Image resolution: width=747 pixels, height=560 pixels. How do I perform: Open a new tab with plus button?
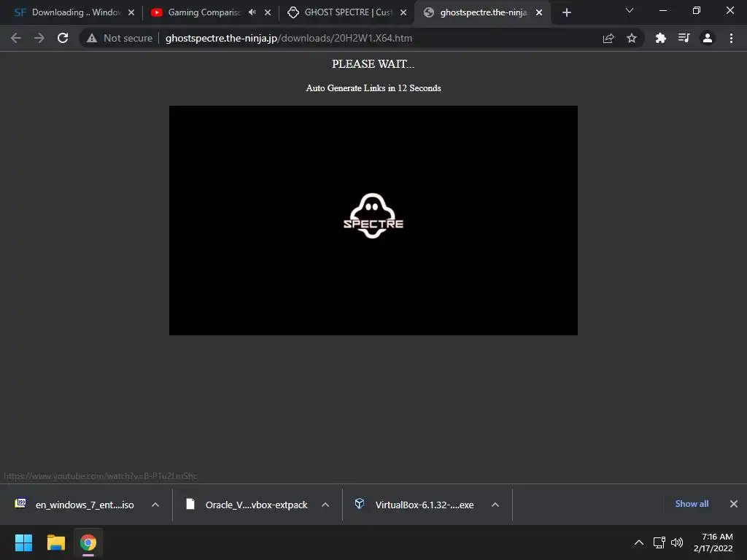[566, 13]
